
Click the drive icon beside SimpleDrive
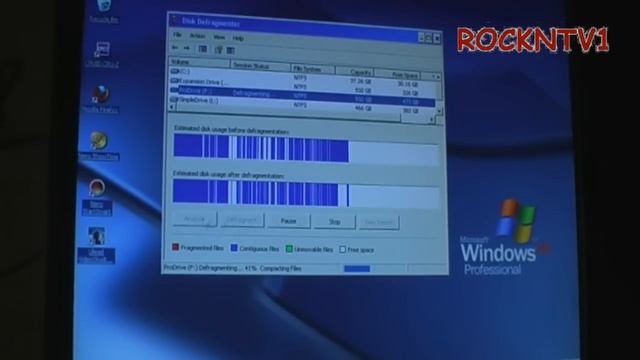(174, 99)
